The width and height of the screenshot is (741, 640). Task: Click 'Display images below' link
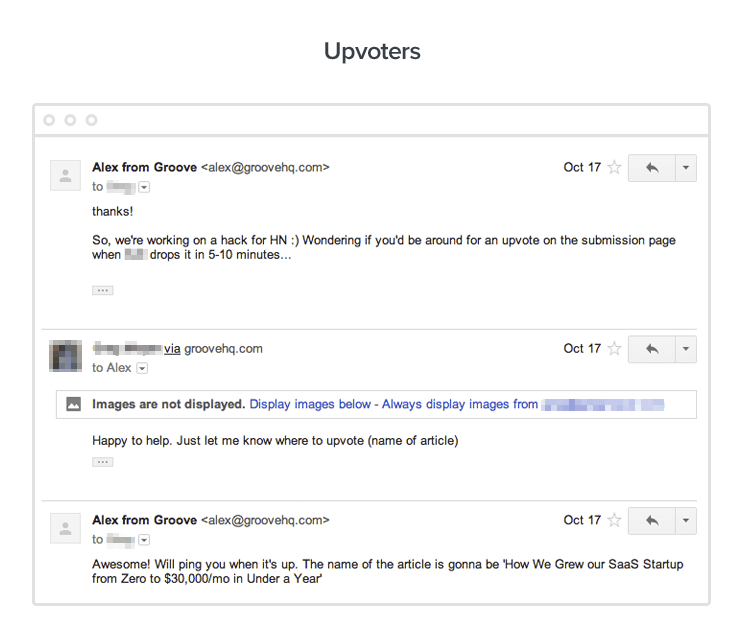click(x=310, y=404)
